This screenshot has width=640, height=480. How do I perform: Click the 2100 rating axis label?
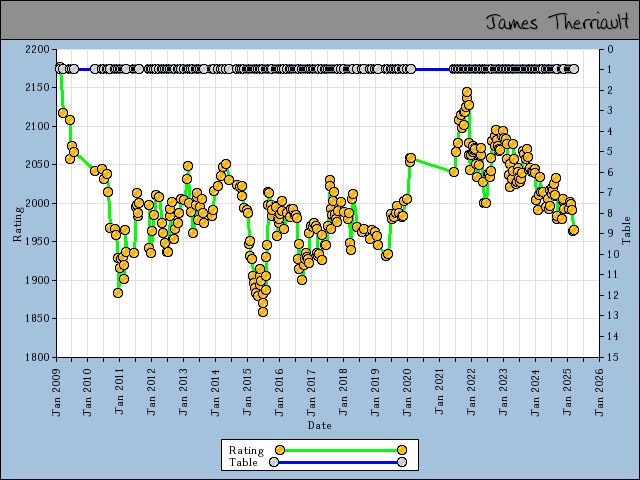37,126
